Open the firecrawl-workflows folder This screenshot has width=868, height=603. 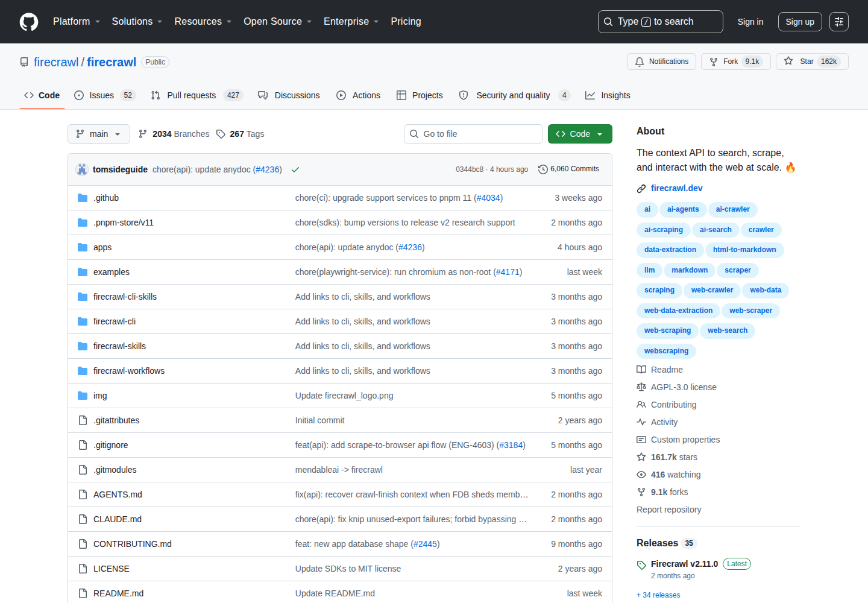tap(129, 371)
